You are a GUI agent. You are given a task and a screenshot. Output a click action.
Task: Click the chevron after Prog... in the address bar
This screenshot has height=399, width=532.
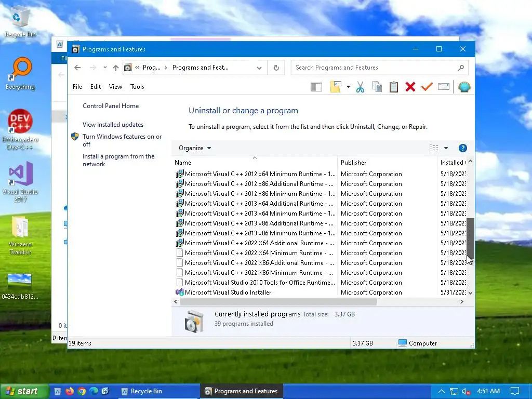point(166,68)
